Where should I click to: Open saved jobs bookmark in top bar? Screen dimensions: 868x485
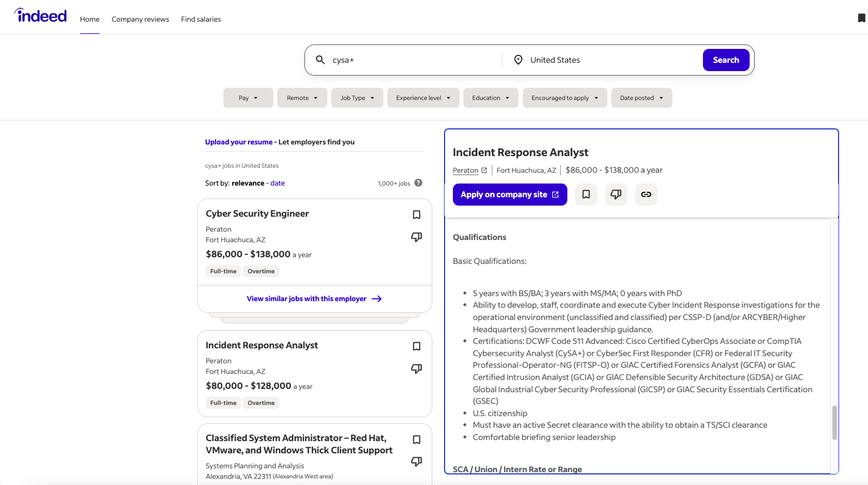pos(861,18)
